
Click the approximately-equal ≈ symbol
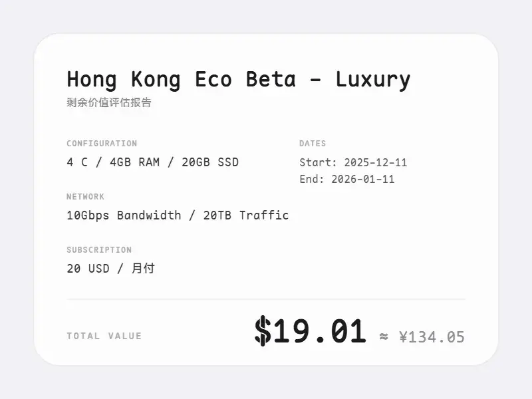(384, 337)
